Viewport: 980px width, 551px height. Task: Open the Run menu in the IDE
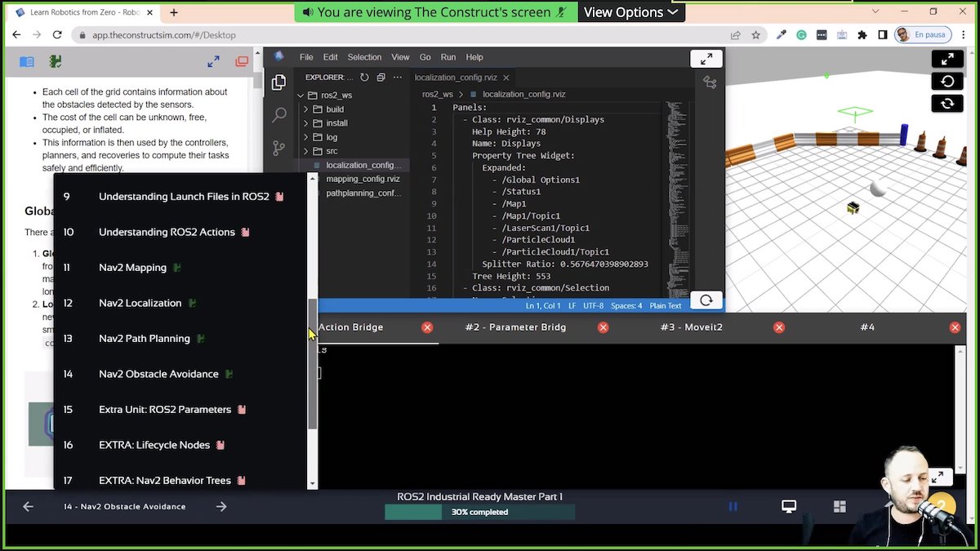point(448,57)
